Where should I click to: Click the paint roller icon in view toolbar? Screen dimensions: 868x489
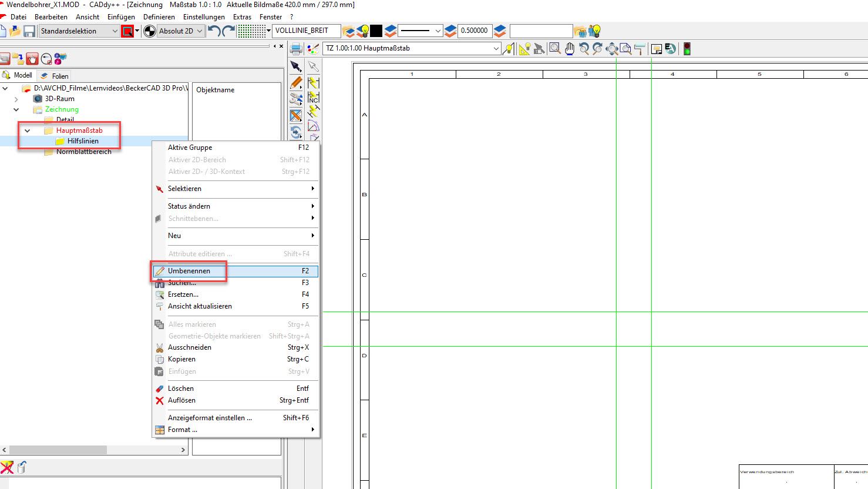point(640,49)
